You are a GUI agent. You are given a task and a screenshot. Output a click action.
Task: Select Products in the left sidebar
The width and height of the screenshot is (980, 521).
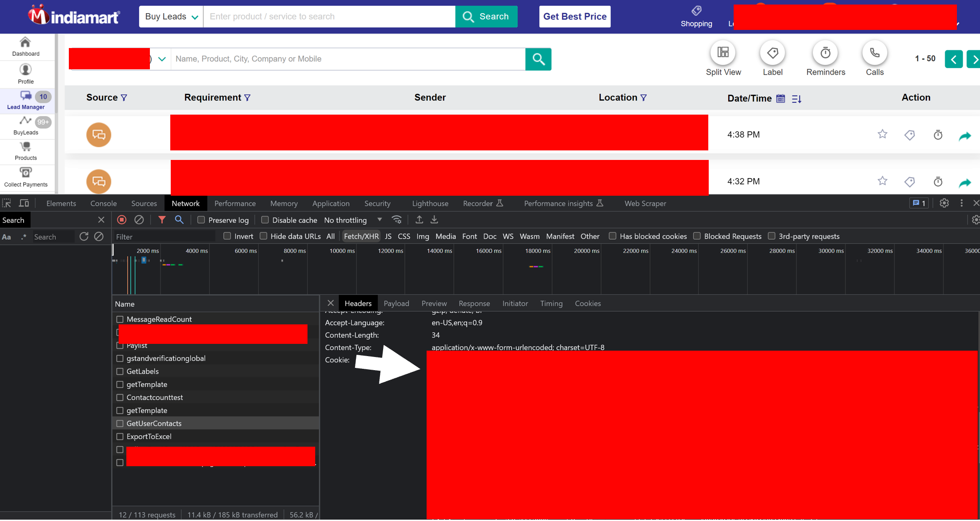pos(25,151)
